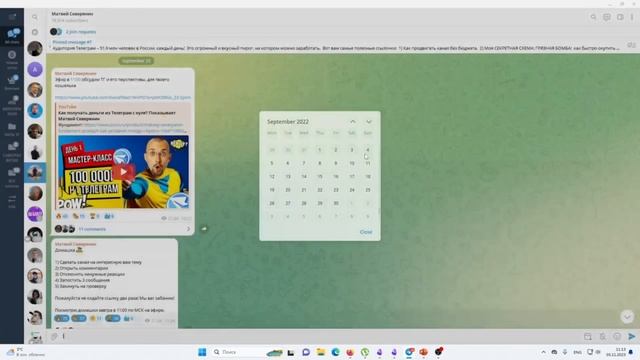
Task: Open the sidebar folder with folder icon
Action: (12, 129)
